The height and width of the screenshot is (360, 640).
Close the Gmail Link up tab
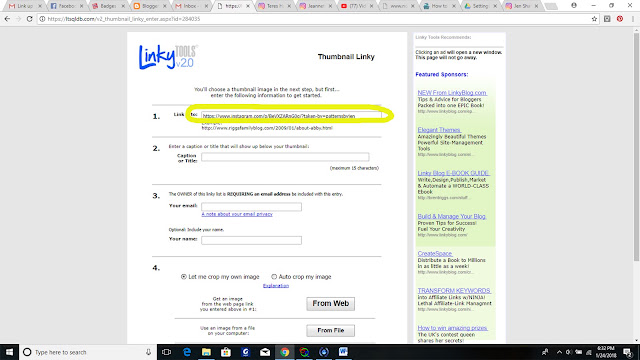40,6
